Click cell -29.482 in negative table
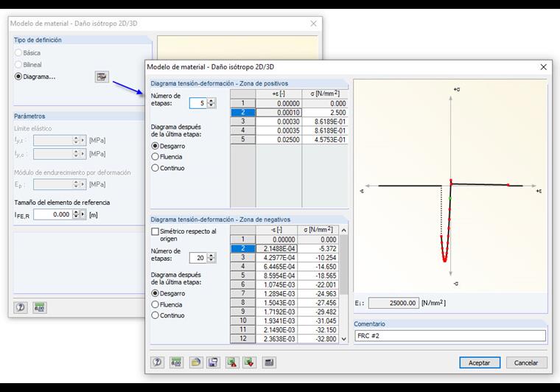The width and height of the screenshot is (560, 392). click(x=318, y=312)
